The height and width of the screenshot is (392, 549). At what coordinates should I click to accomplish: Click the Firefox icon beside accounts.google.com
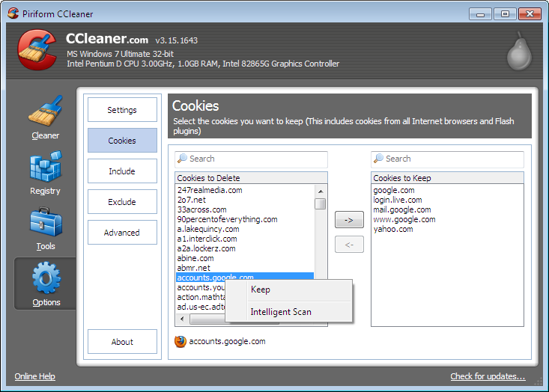pos(181,342)
